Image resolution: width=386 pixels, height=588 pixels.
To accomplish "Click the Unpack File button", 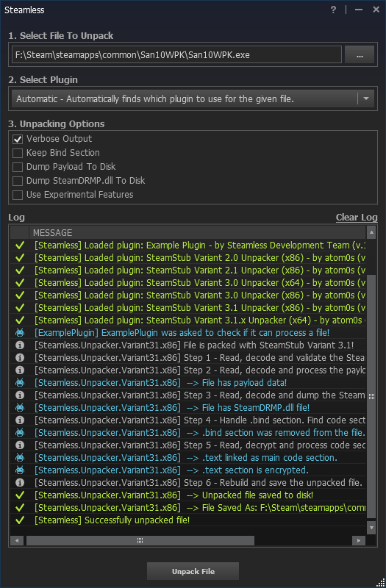I will 193,571.
